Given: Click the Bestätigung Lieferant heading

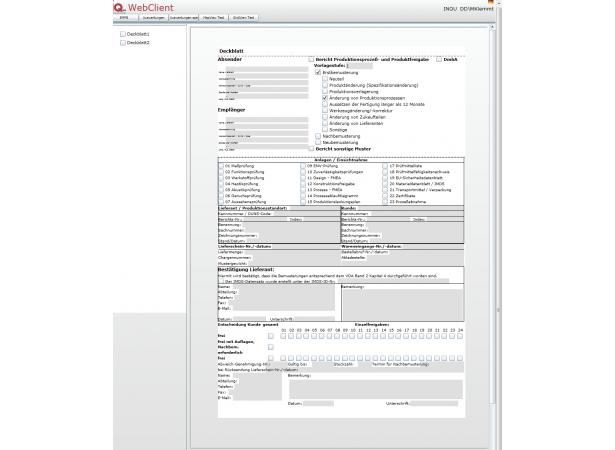Looking at the screenshot, I should (x=246, y=270).
